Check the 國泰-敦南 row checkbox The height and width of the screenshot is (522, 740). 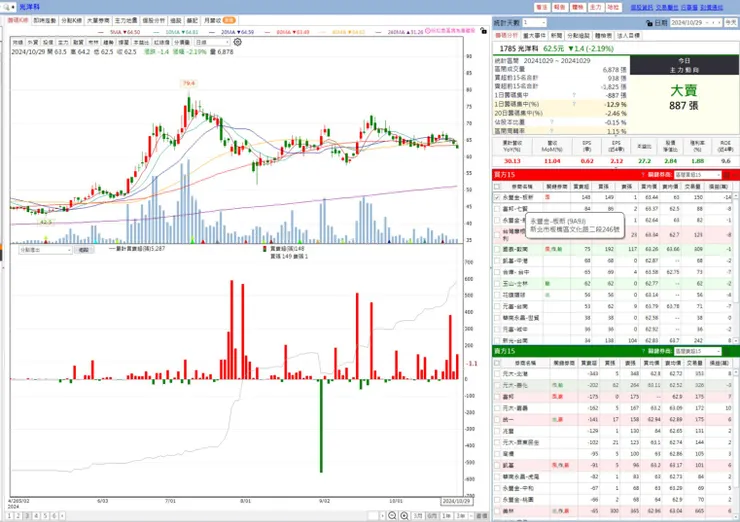pos(497,249)
